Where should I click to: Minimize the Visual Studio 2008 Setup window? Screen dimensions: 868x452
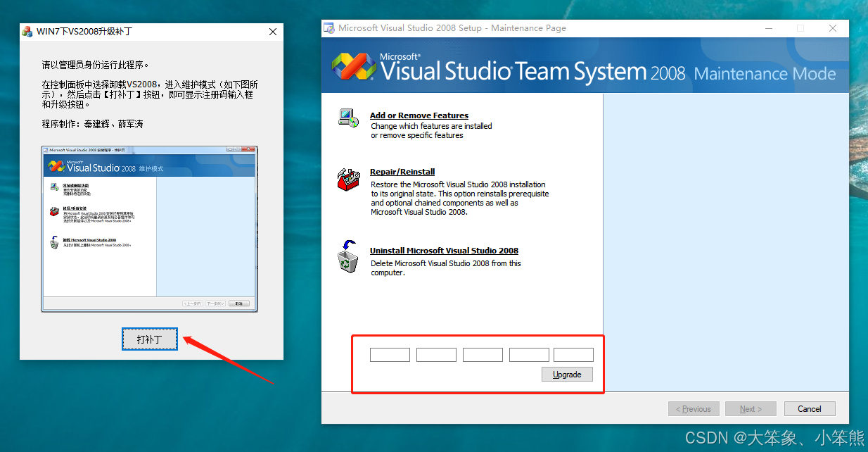(768, 28)
